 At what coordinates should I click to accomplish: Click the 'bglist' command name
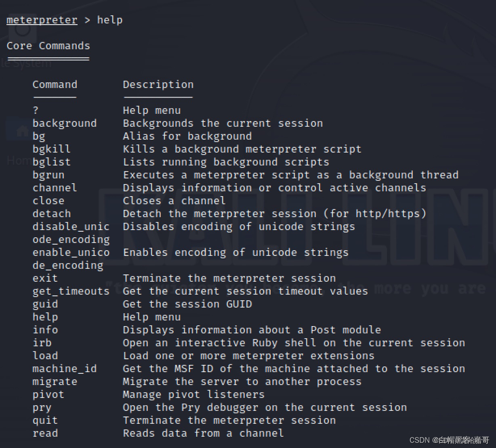click(51, 162)
